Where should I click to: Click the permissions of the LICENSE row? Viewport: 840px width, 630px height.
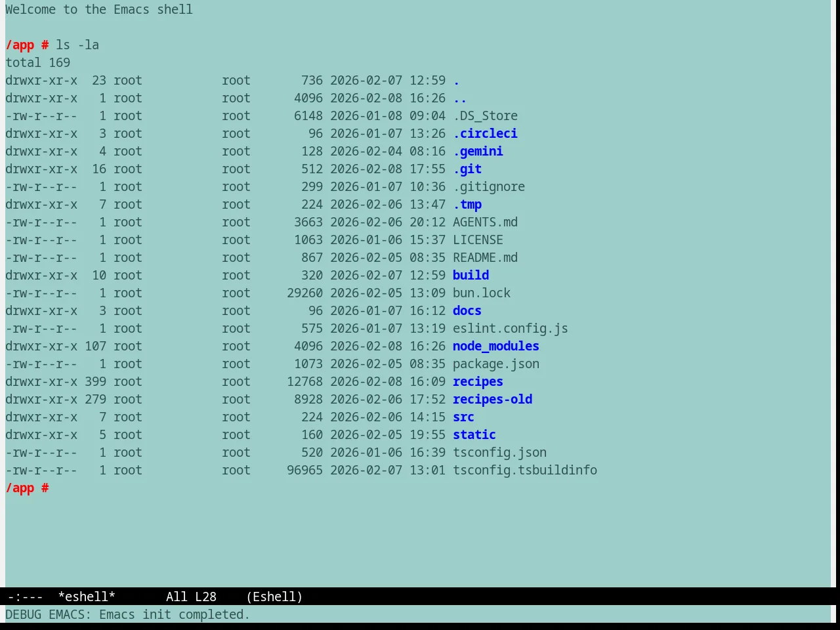41,240
